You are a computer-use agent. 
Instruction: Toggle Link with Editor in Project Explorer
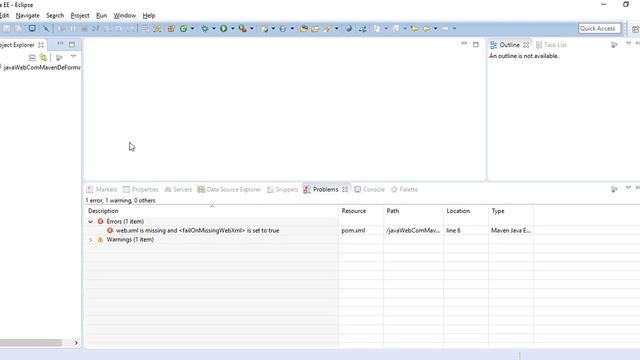click(x=43, y=58)
